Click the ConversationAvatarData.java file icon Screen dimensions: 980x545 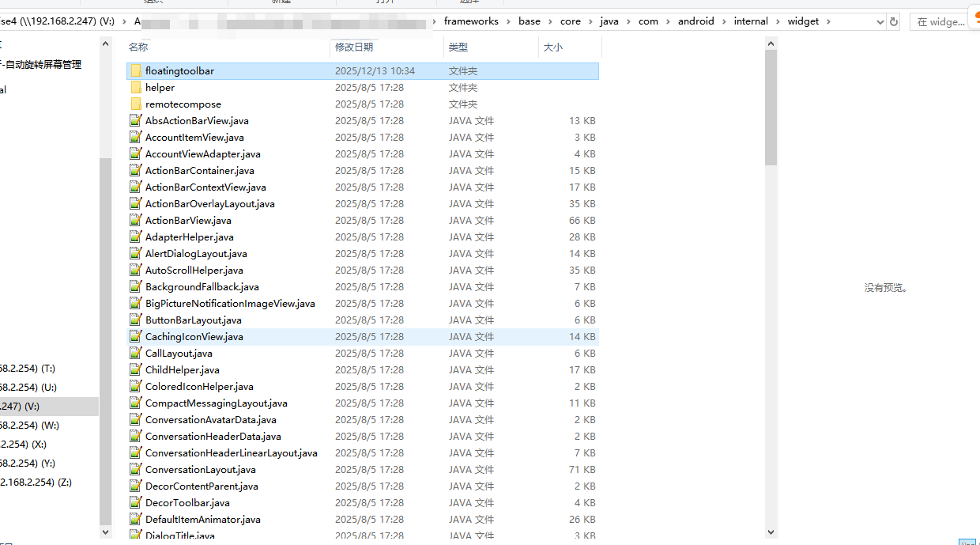(136, 420)
